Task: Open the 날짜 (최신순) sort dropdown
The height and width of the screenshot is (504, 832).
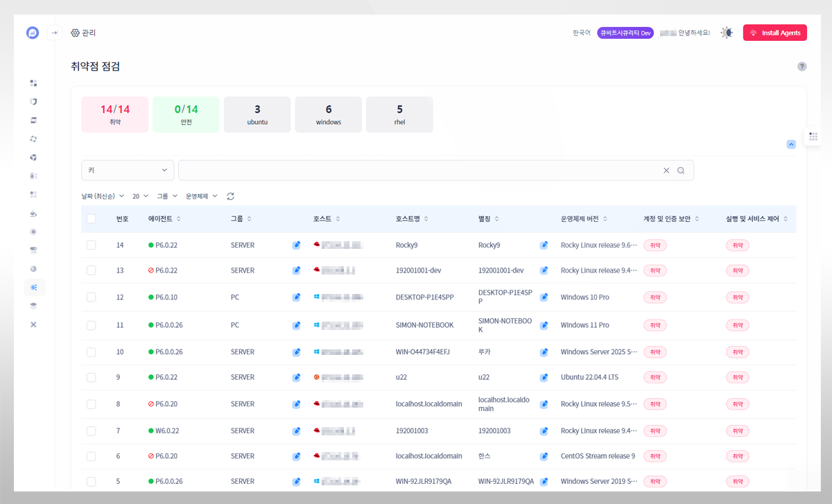Action: tap(103, 196)
